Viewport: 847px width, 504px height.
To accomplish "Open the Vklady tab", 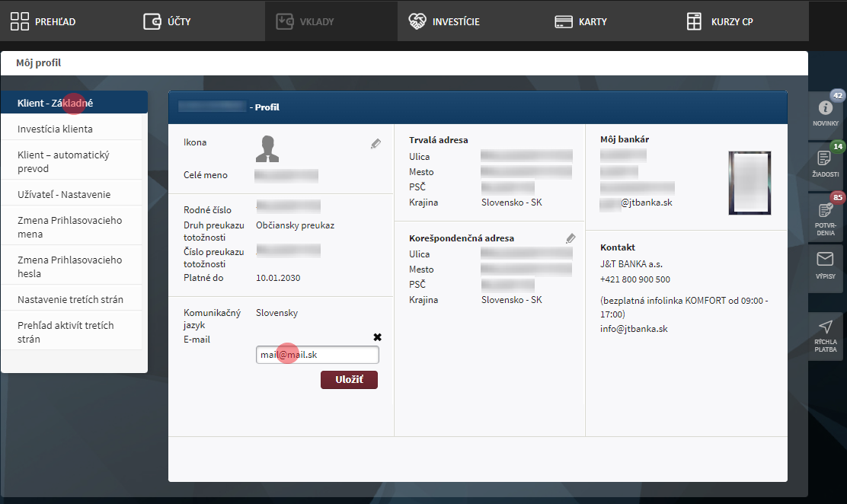I will [305, 21].
